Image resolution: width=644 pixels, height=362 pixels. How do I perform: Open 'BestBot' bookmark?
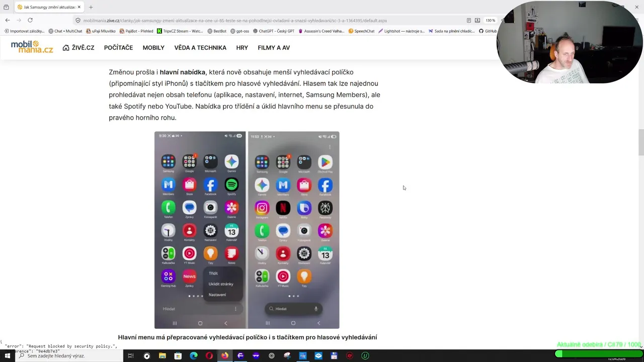coord(216,31)
